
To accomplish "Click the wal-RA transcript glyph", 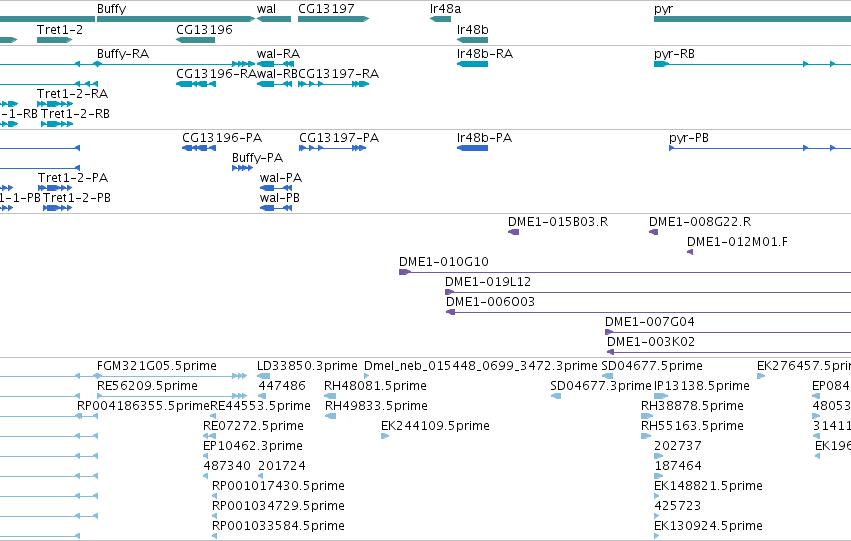I will pyautogui.click(x=275, y=64).
